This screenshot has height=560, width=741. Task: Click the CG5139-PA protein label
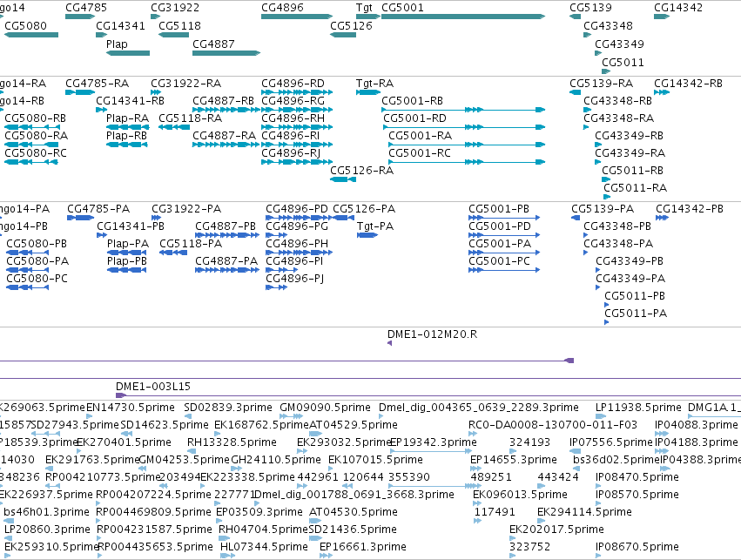point(603,209)
